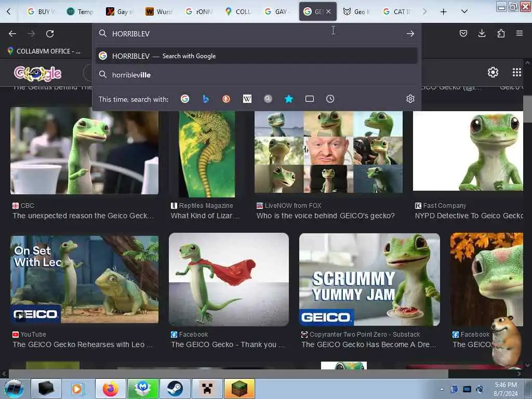Switch to the CAT tab
532x399 pixels.
pos(396,12)
